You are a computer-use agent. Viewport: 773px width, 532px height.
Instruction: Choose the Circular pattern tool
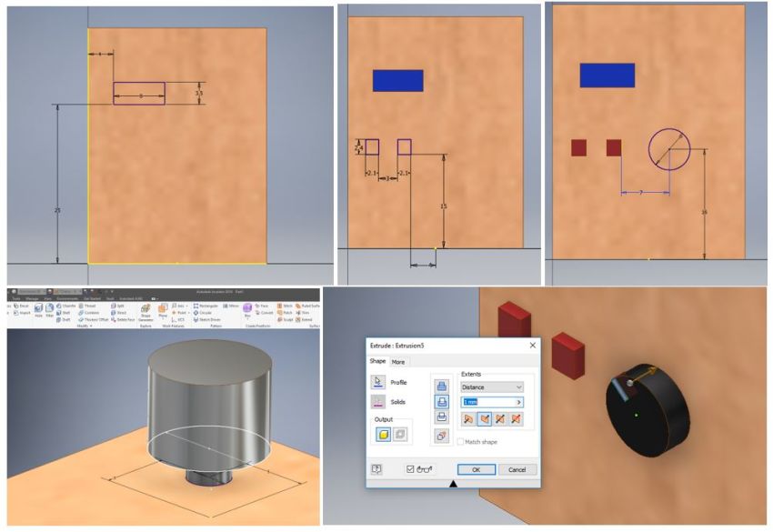tap(203, 313)
